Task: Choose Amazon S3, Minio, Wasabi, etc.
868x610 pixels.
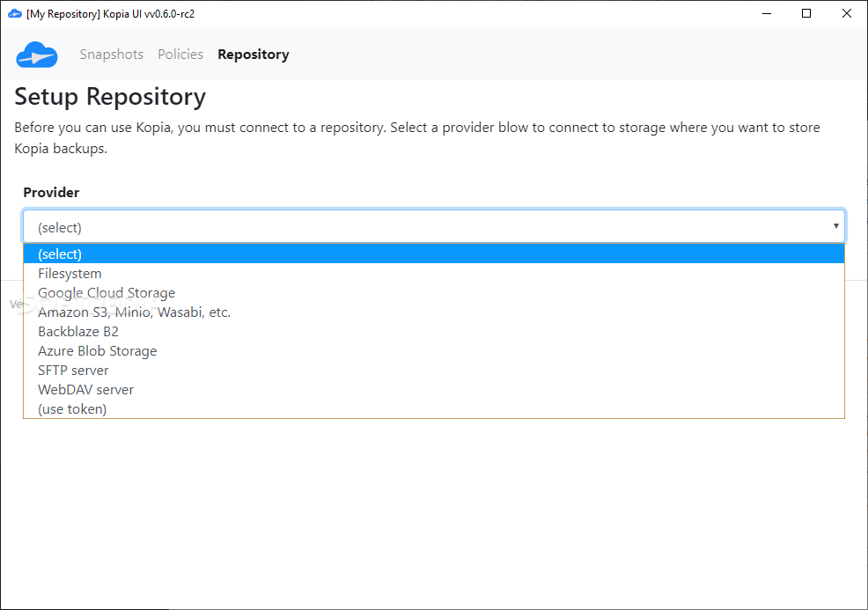Action: [x=434, y=312]
